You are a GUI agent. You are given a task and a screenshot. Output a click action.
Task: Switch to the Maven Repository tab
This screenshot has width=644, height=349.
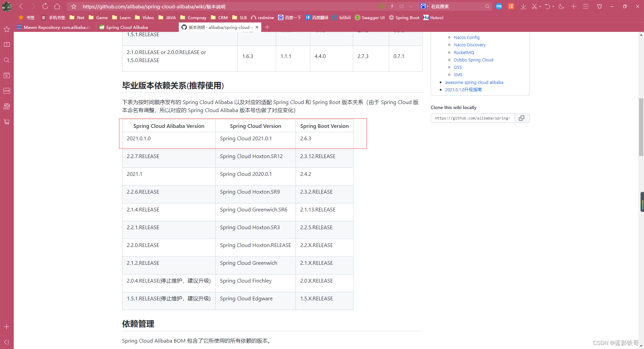click(55, 27)
